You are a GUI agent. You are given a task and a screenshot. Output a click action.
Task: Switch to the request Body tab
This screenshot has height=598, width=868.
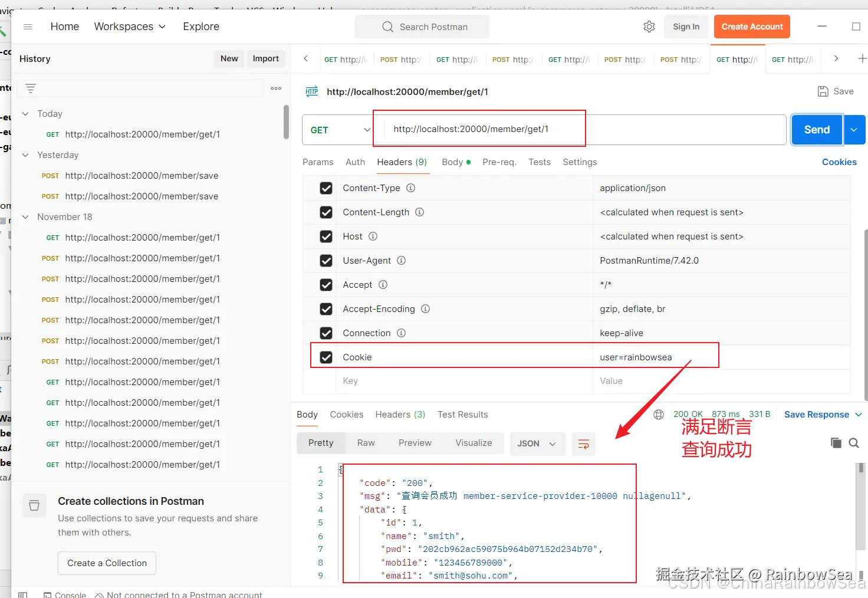coord(456,162)
